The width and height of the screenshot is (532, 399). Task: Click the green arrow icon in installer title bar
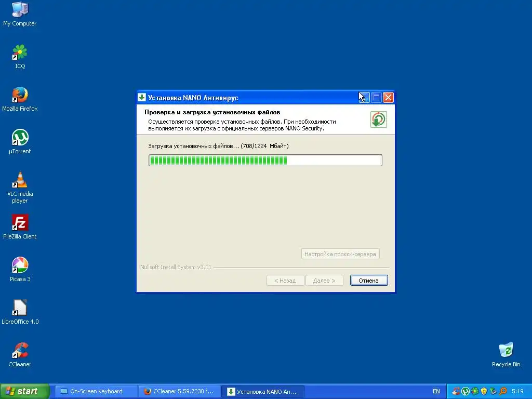click(x=142, y=97)
